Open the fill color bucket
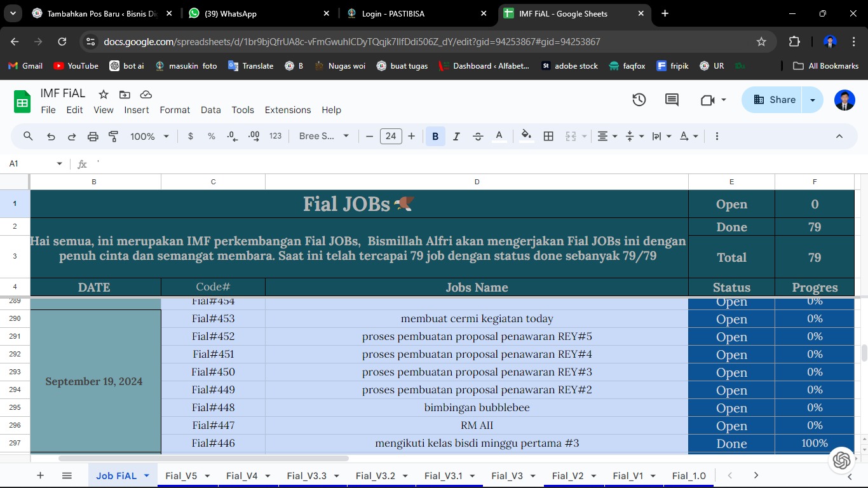The width and height of the screenshot is (868, 488). pyautogui.click(x=526, y=136)
